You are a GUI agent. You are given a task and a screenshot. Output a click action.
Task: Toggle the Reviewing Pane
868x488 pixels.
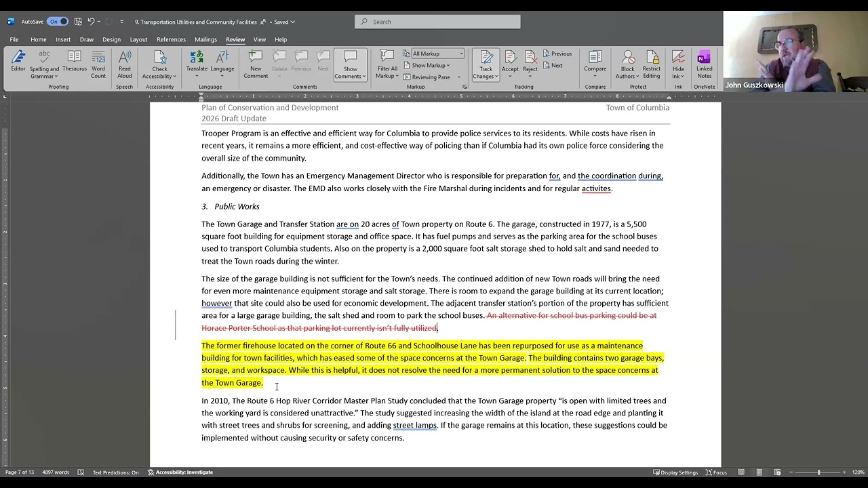(x=426, y=77)
